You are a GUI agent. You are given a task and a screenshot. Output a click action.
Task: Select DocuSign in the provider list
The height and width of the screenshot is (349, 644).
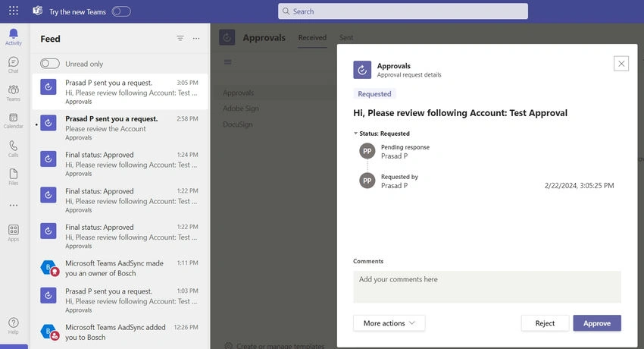(x=237, y=124)
